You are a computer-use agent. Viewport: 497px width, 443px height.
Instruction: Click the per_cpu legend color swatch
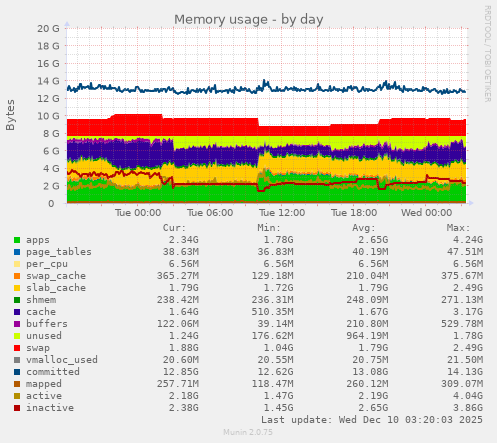point(17,264)
